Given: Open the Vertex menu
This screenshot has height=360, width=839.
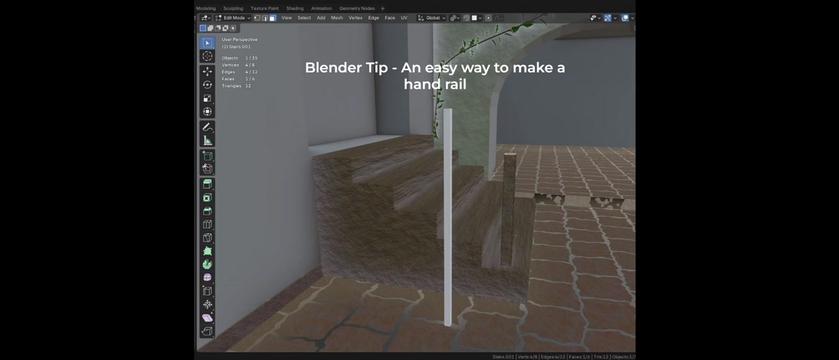Looking at the screenshot, I should click(355, 18).
